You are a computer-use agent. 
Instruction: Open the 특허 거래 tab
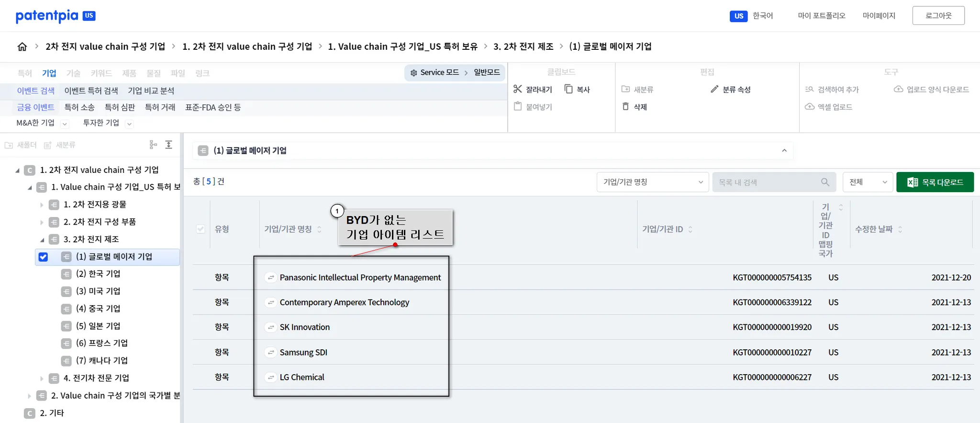[160, 107]
